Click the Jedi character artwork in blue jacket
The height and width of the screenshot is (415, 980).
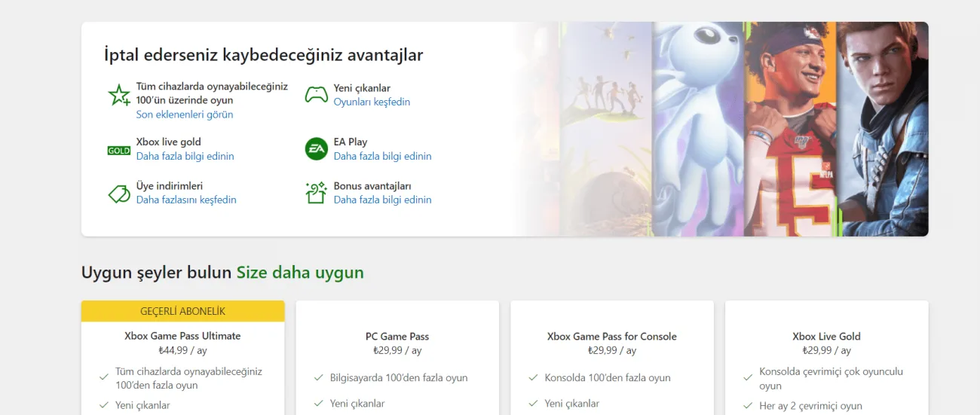[882, 129]
